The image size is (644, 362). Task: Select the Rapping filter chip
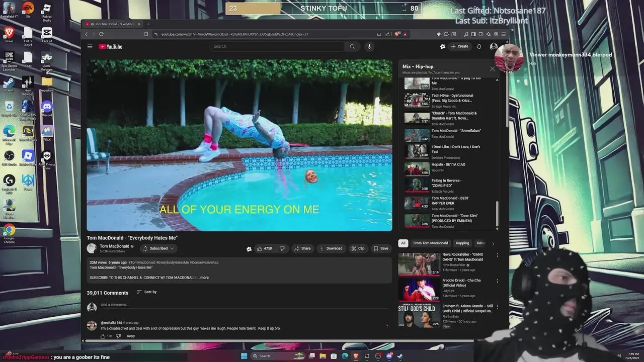click(462, 243)
